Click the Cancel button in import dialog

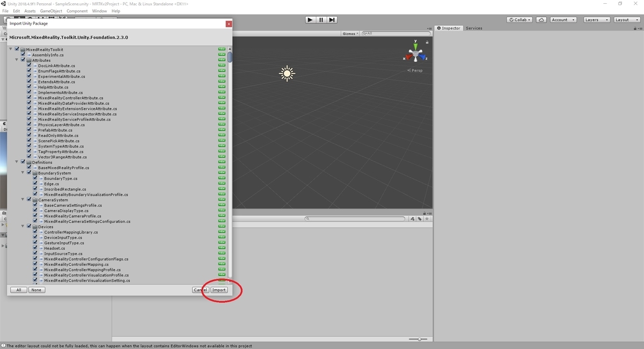(x=200, y=290)
